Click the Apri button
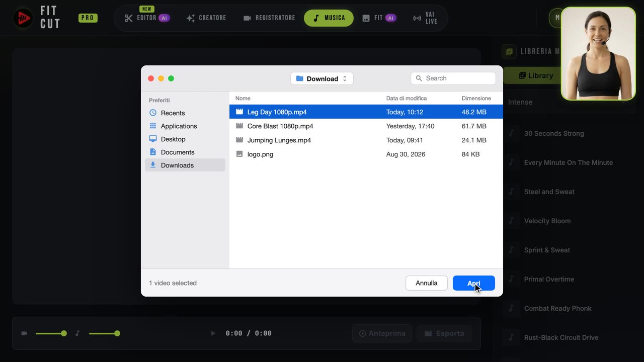This screenshot has height=362, width=644. pos(474,283)
